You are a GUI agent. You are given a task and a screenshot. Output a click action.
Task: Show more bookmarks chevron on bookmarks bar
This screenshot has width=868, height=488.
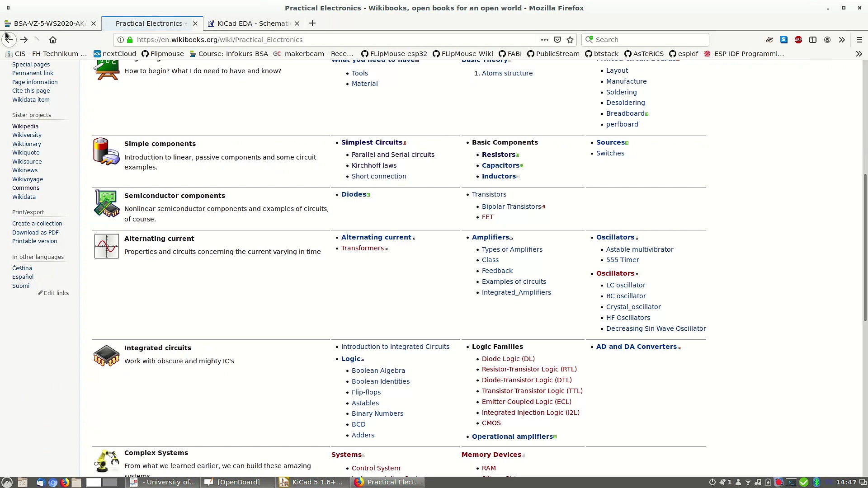[x=859, y=54]
